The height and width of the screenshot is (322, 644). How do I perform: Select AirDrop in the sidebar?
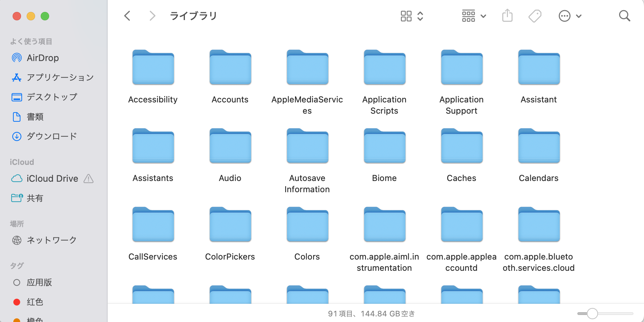coord(42,58)
